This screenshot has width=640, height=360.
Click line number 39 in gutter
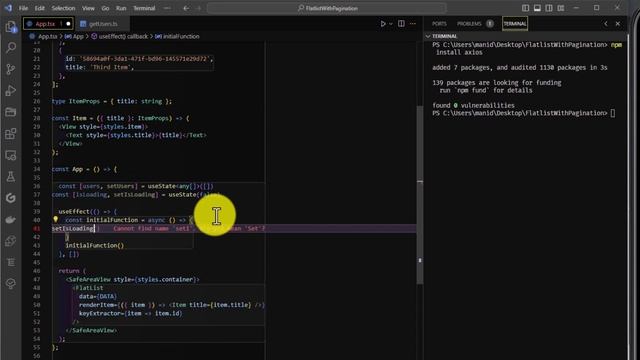37,211
